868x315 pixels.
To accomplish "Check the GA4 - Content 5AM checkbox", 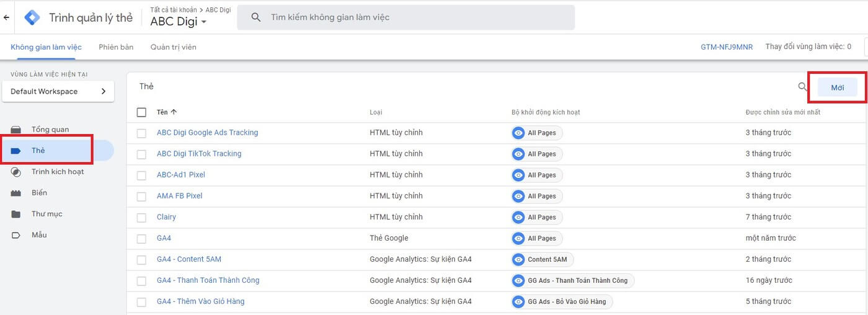I will click(x=141, y=259).
